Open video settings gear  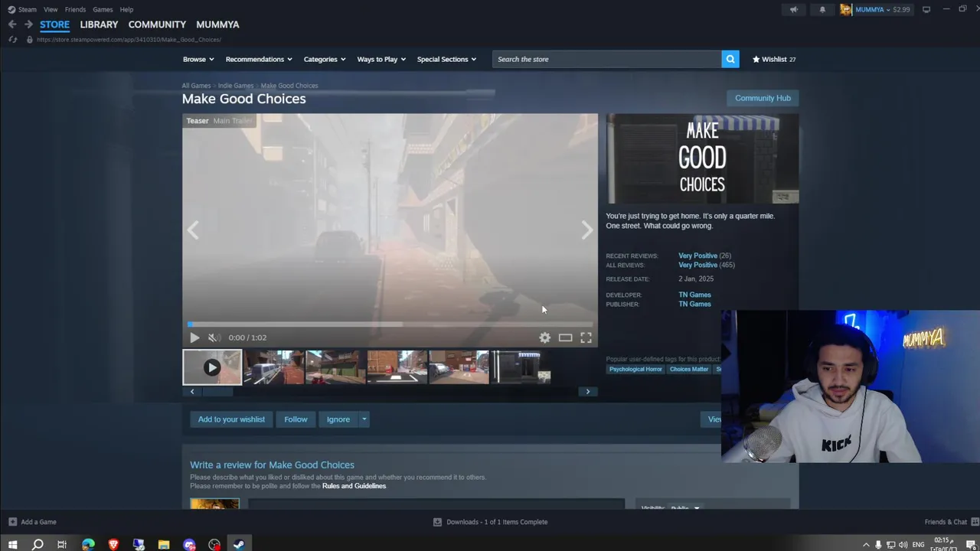point(544,337)
